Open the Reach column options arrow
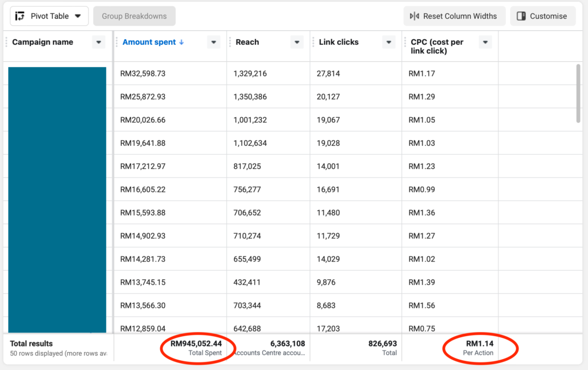This screenshot has height=370, width=588. point(297,42)
